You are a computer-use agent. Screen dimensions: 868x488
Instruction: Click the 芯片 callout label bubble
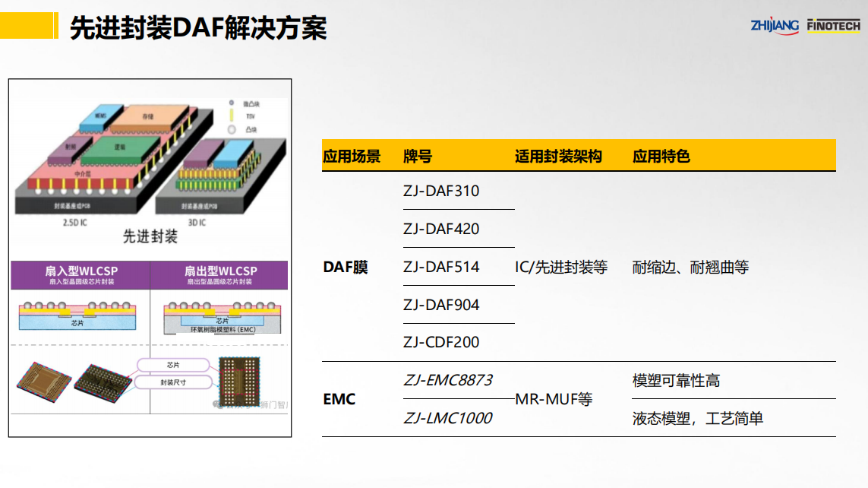coord(172,365)
